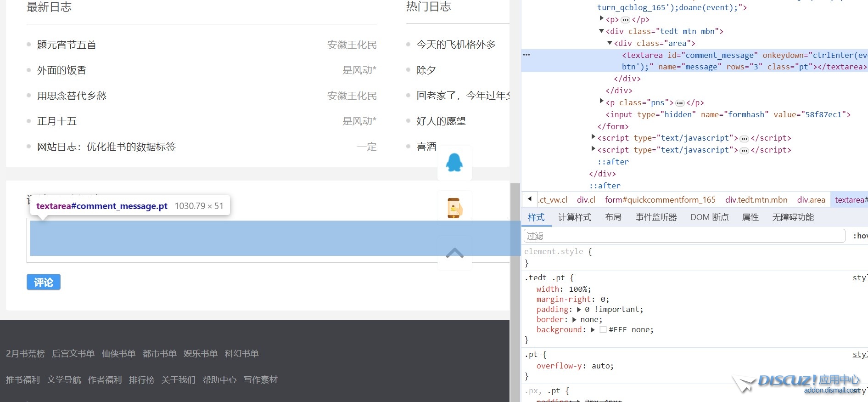This screenshot has width=868, height=402.
Task: Open the log 正月十五
Action: tap(57, 121)
